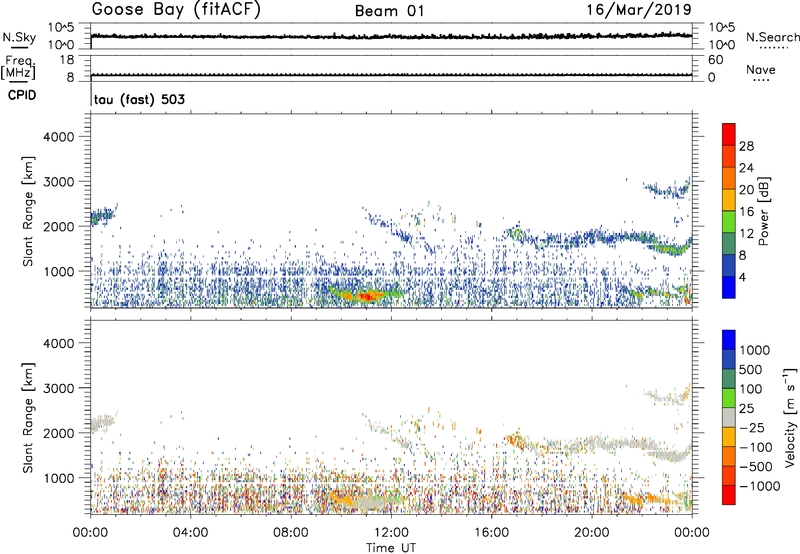Click the "16:00" time axis label
Screen dimensions: 800x554
(491, 533)
